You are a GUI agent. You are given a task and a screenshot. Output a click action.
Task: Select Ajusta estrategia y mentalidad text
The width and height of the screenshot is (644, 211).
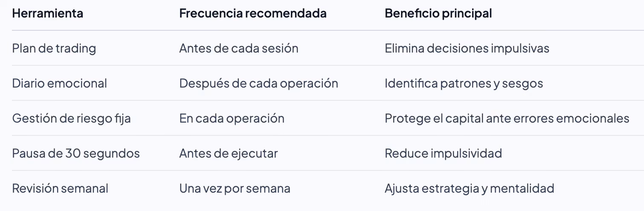[x=469, y=188]
